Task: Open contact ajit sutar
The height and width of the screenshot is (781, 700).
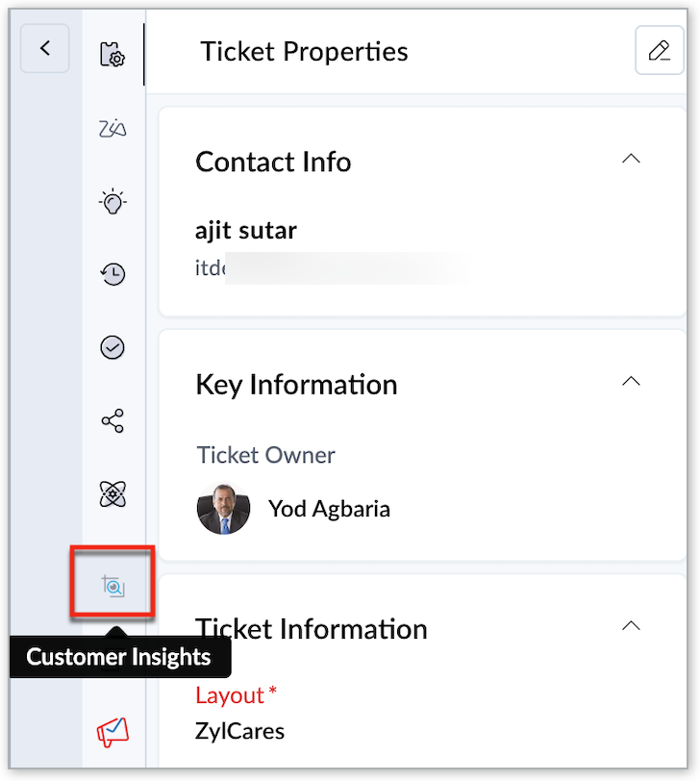Action: (245, 231)
